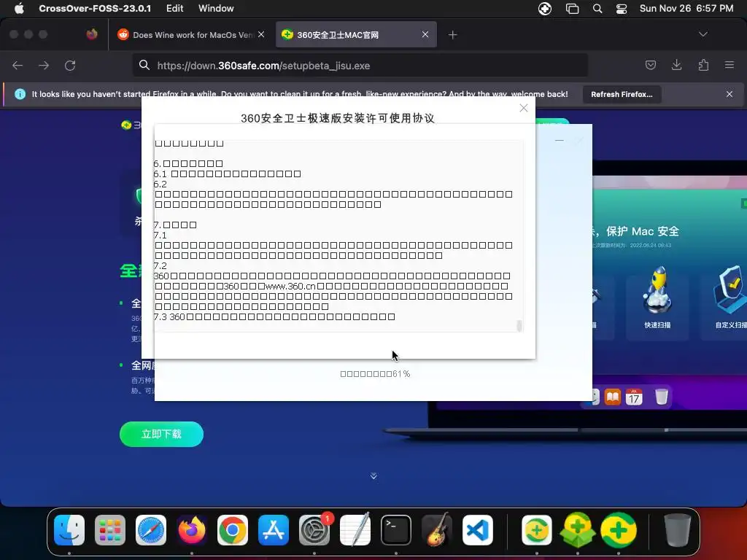
Task: Click the menu bar plus-circle status icon
Action: [544, 9]
